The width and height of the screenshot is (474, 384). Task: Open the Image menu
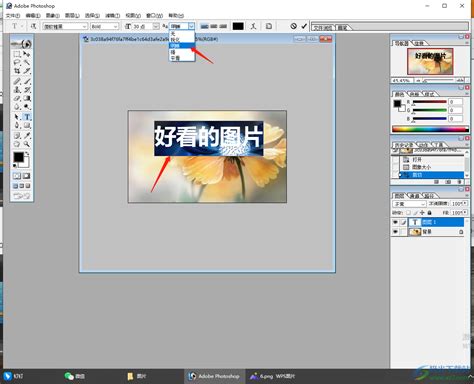click(52, 15)
